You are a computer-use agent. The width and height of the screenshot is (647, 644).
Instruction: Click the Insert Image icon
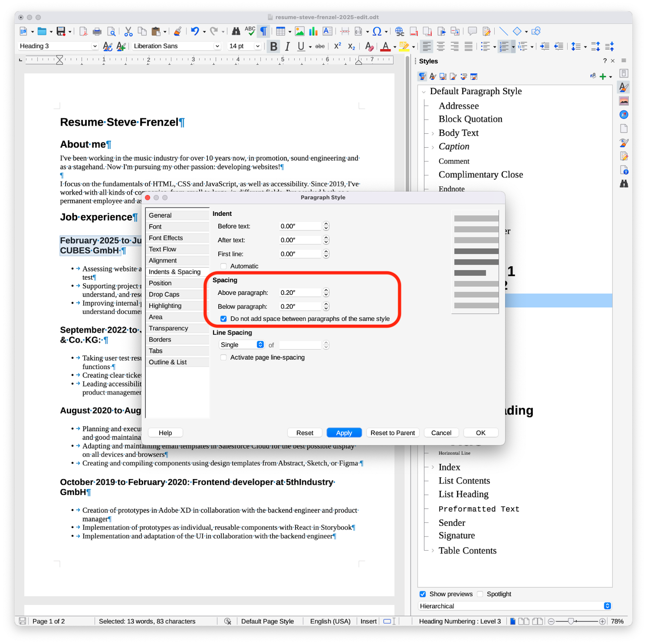(300, 31)
